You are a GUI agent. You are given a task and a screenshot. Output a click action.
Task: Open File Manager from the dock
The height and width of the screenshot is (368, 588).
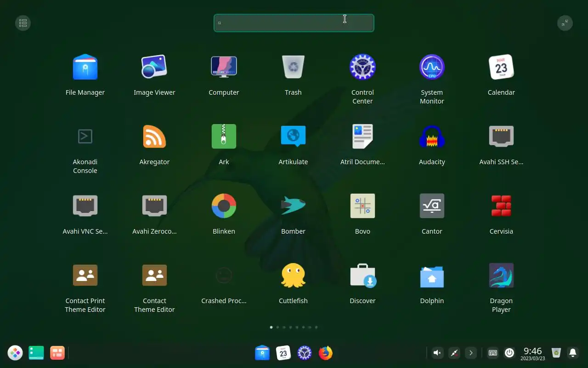tap(262, 353)
